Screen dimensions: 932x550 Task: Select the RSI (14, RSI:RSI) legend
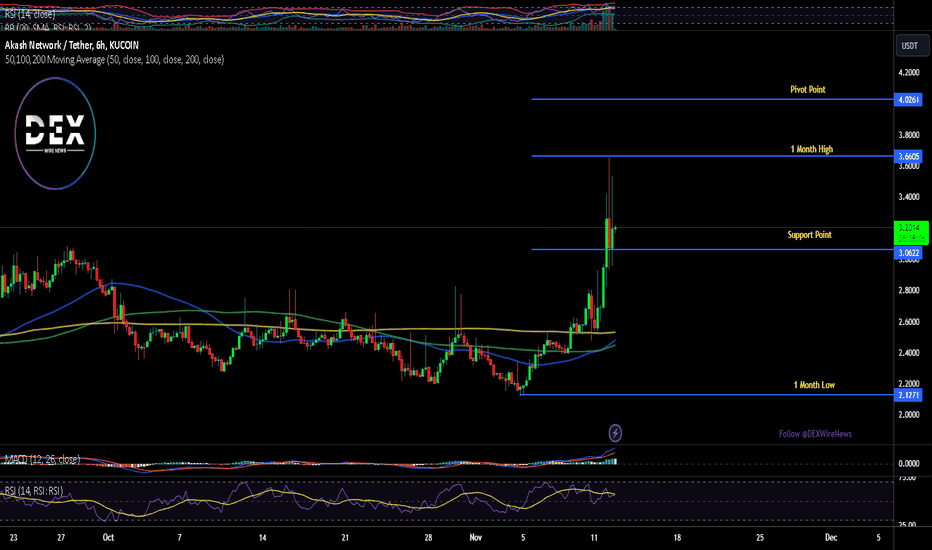pyautogui.click(x=33, y=491)
